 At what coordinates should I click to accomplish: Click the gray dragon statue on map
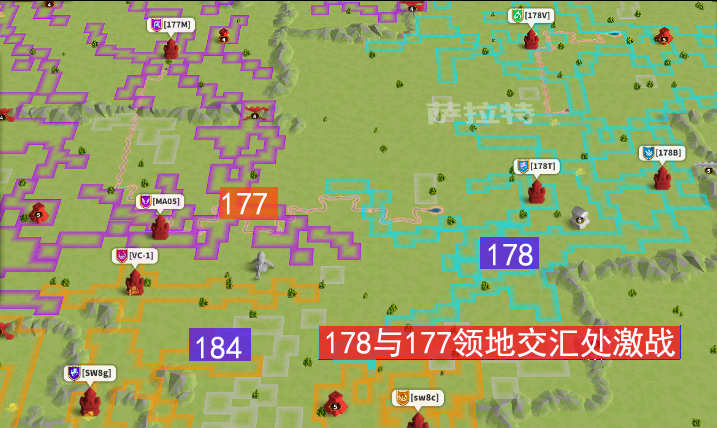tap(261, 265)
